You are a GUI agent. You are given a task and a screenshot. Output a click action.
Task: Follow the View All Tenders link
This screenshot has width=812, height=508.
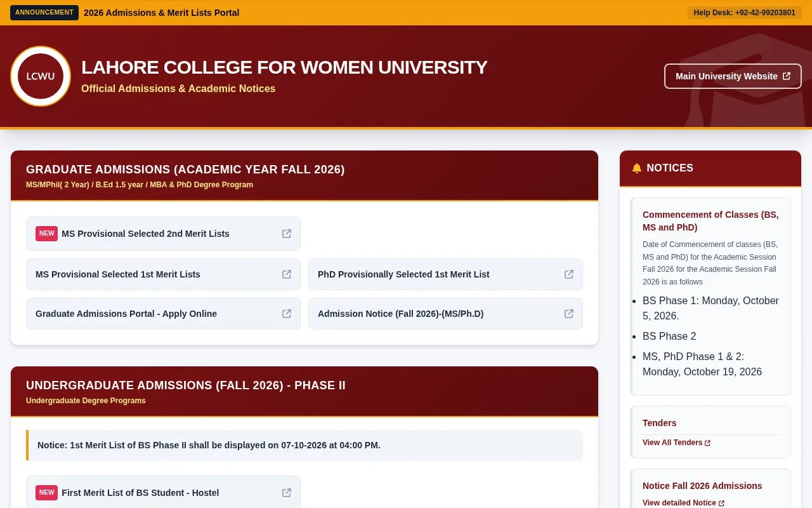(676, 443)
